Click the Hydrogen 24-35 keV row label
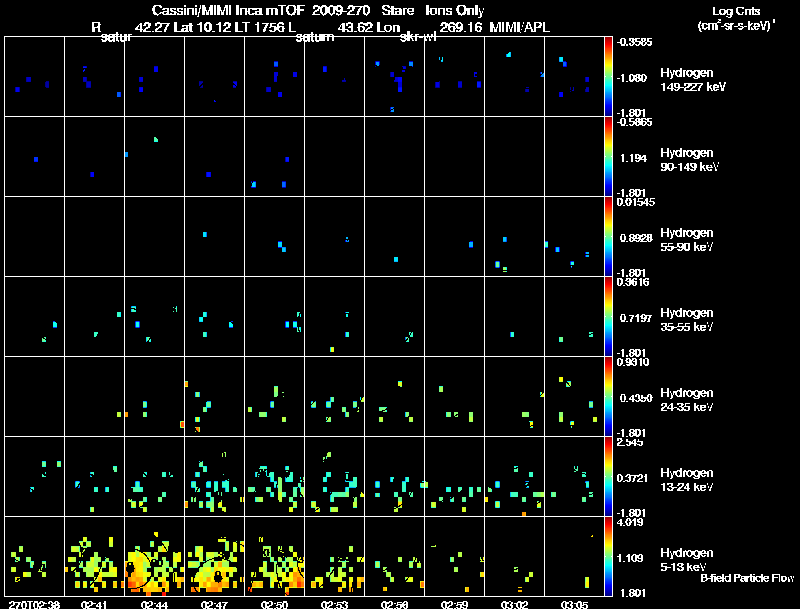800x609 pixels. (687, 400)
